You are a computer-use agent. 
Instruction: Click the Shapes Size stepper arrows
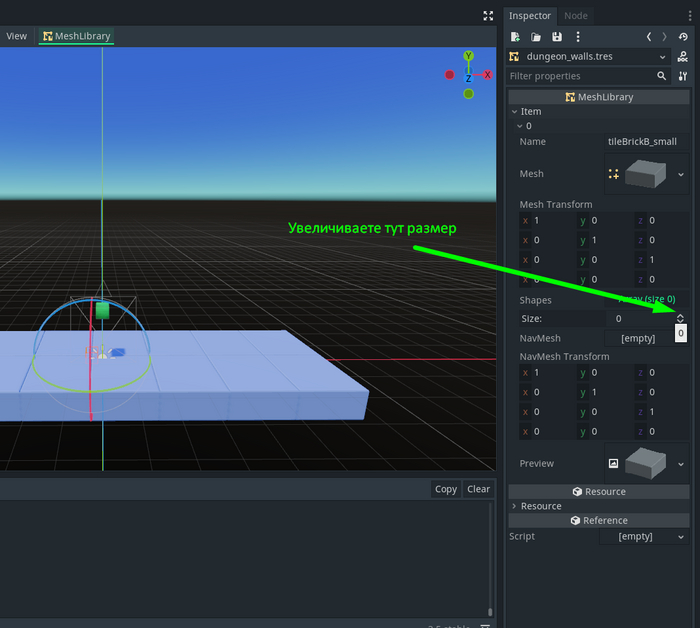tap(681, 318)
